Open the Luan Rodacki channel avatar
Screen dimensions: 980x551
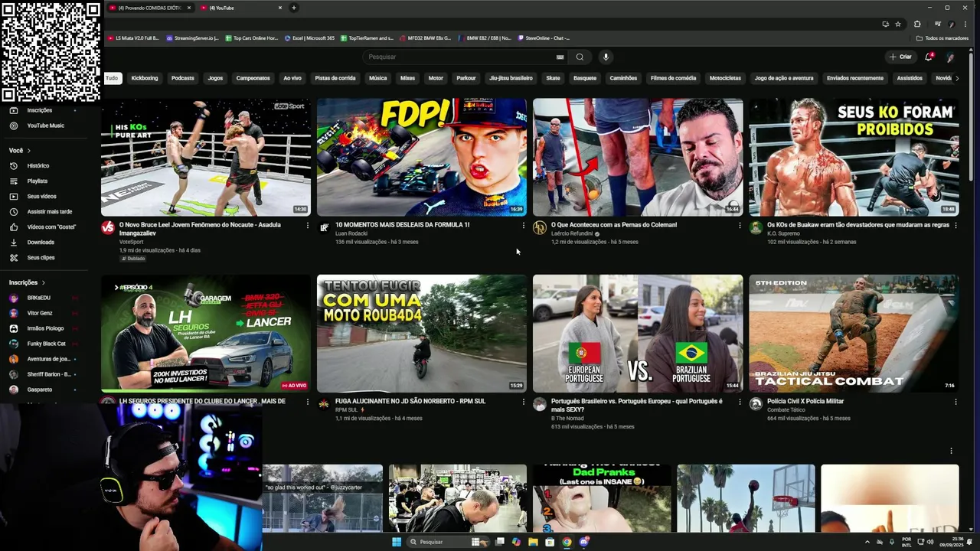pos(324,228)
